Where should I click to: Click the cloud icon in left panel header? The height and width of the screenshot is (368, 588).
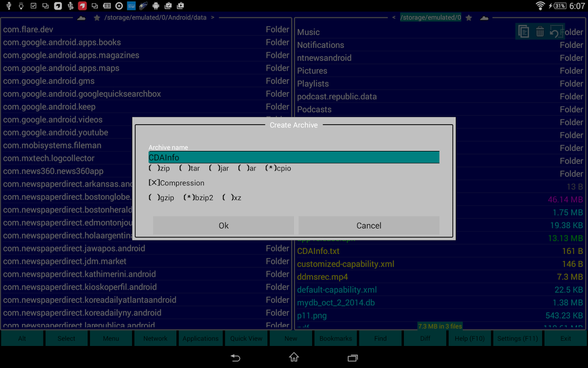click(81, 18)
